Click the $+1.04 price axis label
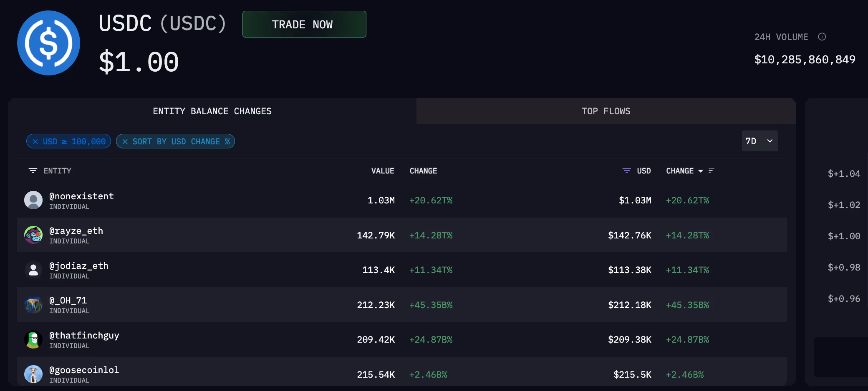This screenshot has width=868, height=391. coord(844,174)
